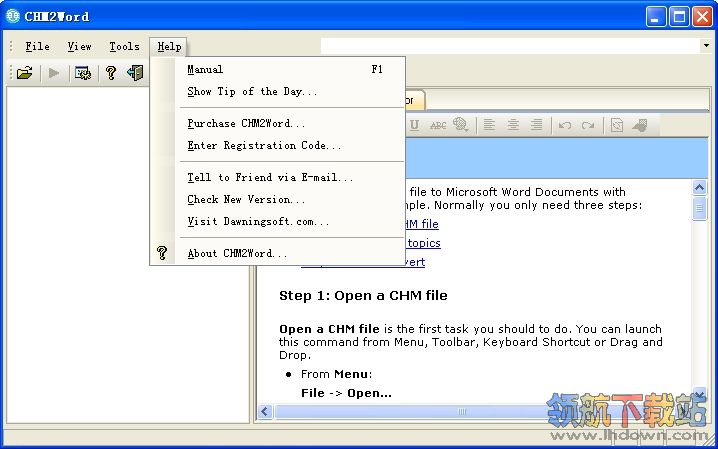This screenshot has height=449, width=718.
Task: Open the View menu
Action: coord(80,46)
